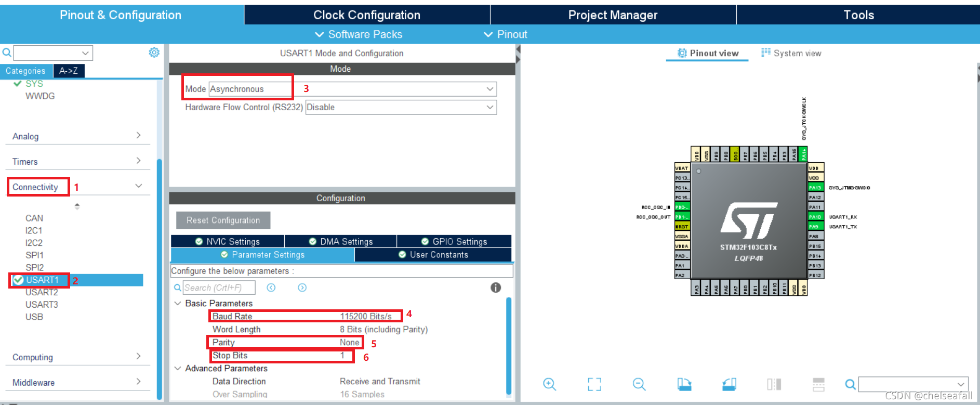Viewport: 980px width, 405px height.
Task: Click the stacked rows icon in pinout toolbar
Action: point(818,384)
